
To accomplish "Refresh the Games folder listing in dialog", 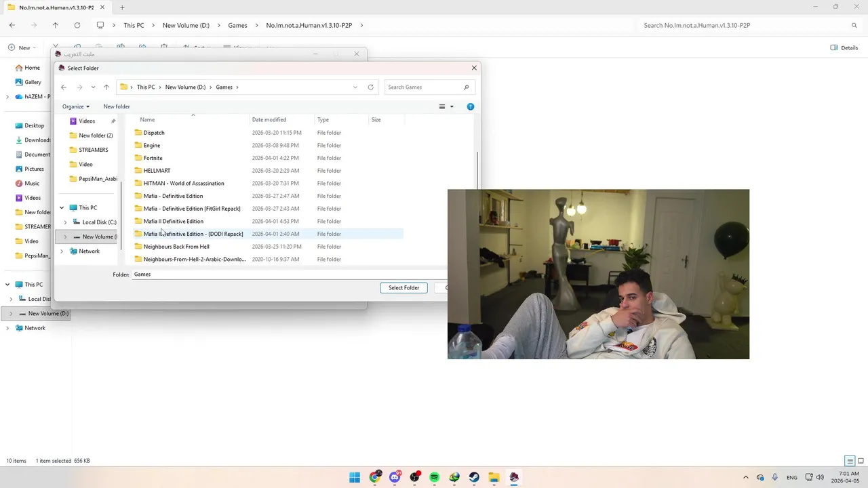I will (371, 87).
